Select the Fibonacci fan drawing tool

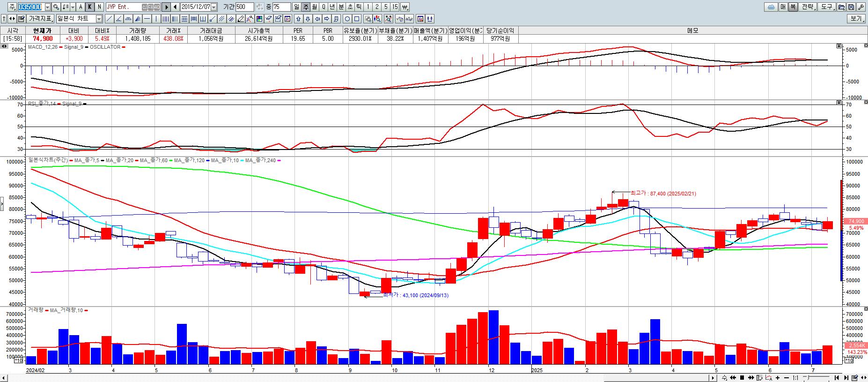[x=138, y=19]
